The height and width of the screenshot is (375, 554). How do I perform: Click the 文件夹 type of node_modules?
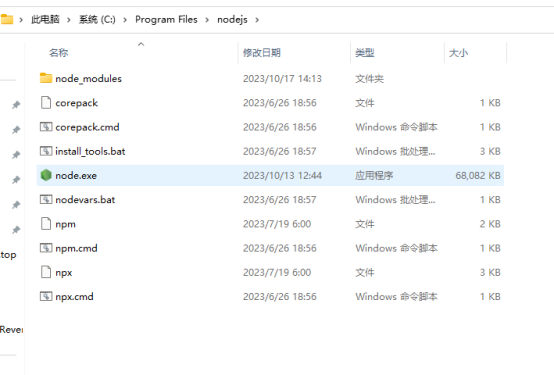(x=369, y=78)
